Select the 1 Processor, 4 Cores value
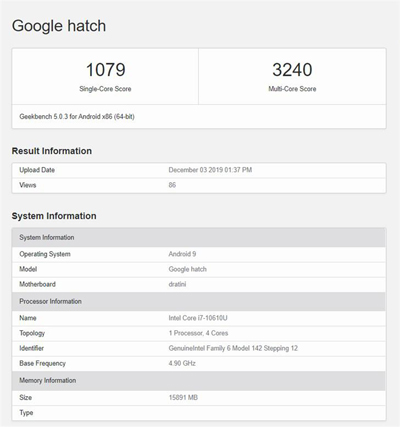 (198, 333)
